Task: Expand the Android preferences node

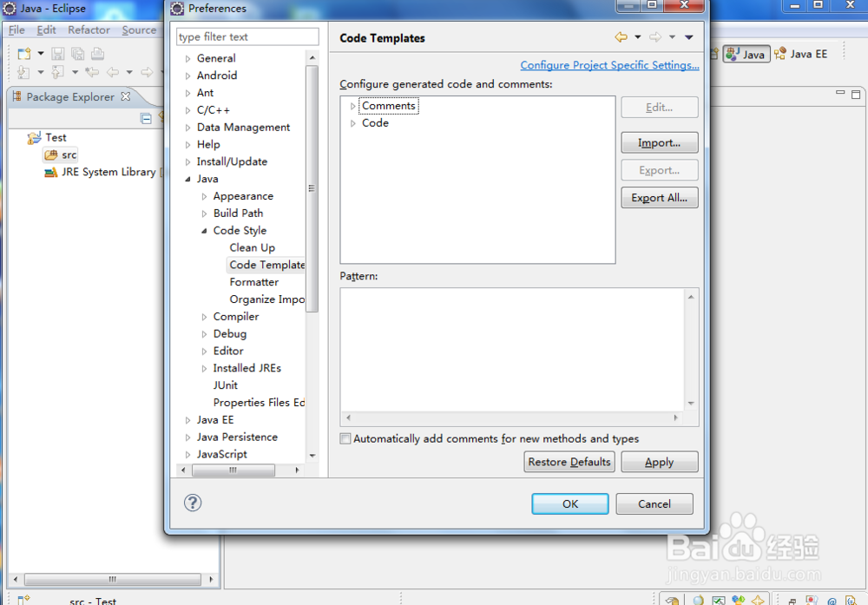Action: [187, 76]
